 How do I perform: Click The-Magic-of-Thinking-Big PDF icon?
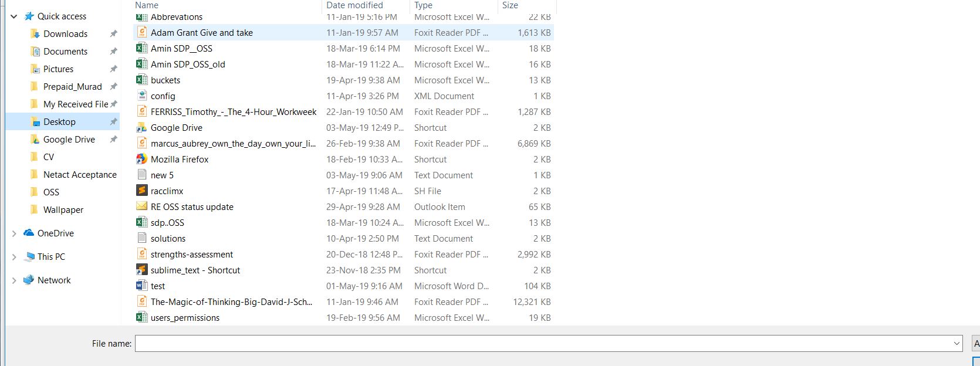(x=141, y=301)
